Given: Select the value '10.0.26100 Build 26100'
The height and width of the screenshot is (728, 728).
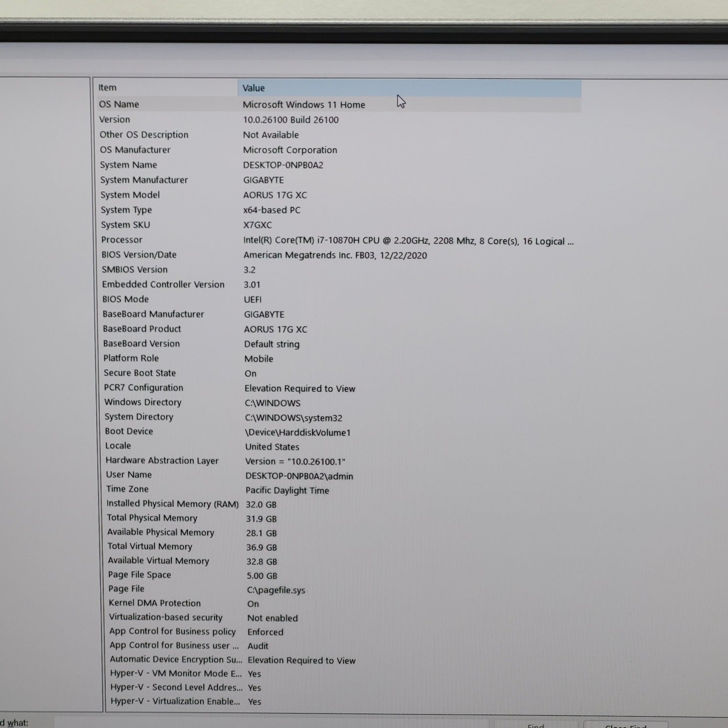Looking at the screenshot, I should 291,120.
